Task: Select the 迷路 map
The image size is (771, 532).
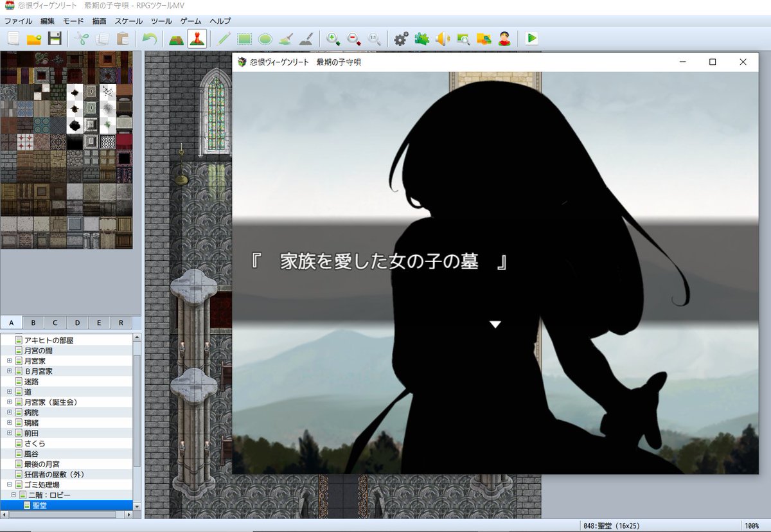Action: pyautogui.click(x=32, y=381)
